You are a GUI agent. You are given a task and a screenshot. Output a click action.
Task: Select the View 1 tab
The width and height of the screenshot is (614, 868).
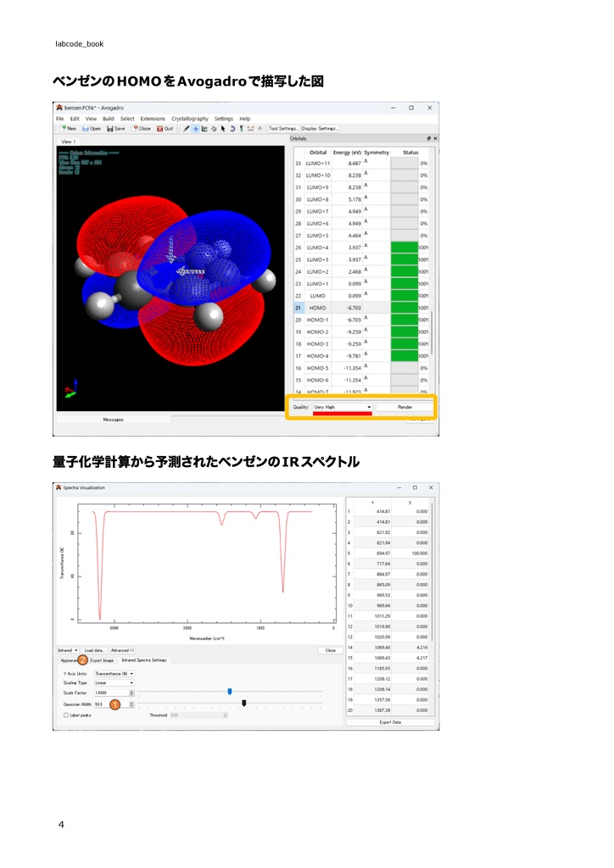69,142
